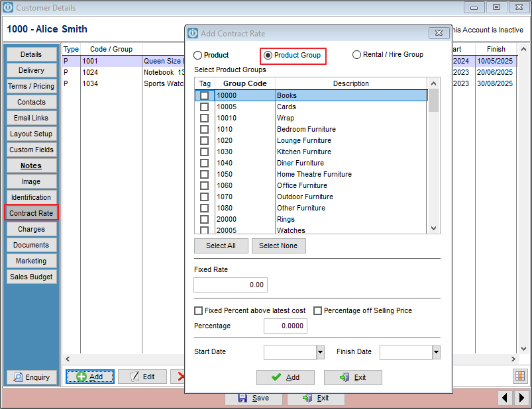Click Edit button below the contract grid
The height and width of the screenshot is (409, 532).
(x=142, y=377)
